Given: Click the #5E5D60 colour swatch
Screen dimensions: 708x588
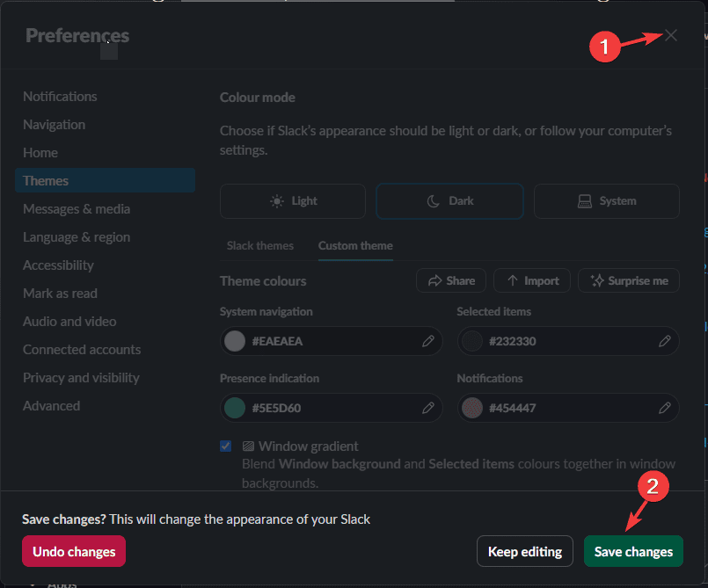Looking at the screenshot, I should [234, 408].
